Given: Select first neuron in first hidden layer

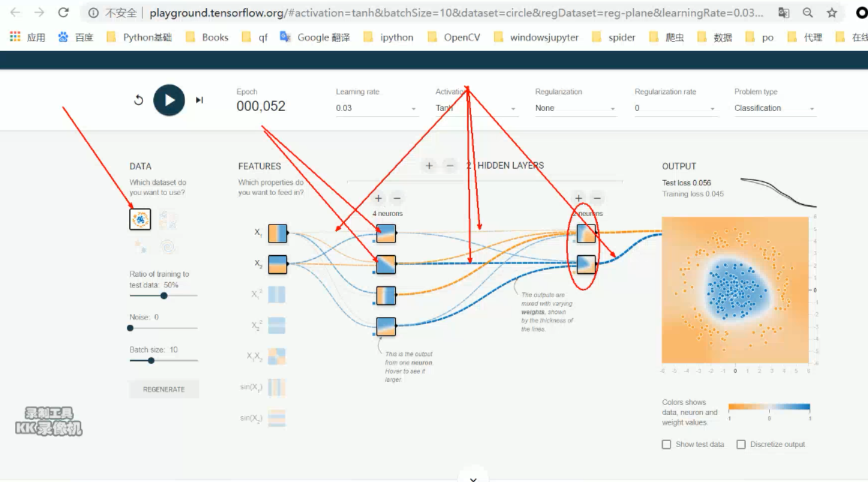Looking at the screenshot, I should [x=386, y=233].
